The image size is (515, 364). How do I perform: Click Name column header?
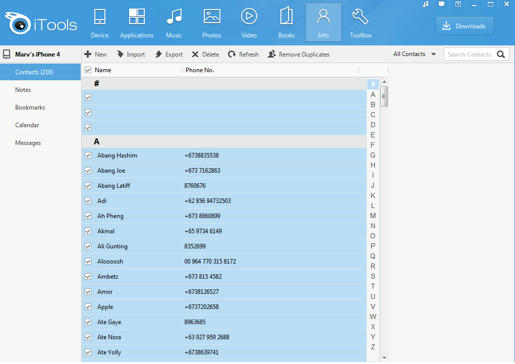click(103, 70)
